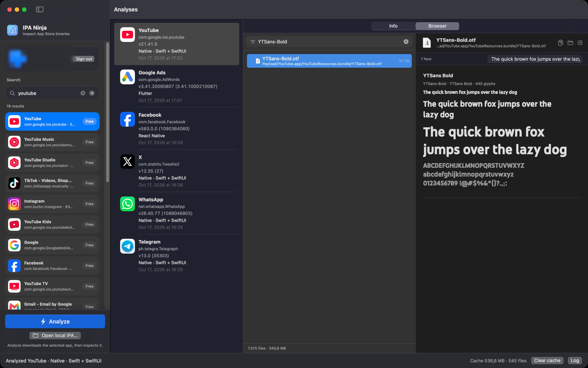Screen dimensions: 588x368
Task: Click the Clear cache button
Action: coord(547,360)
